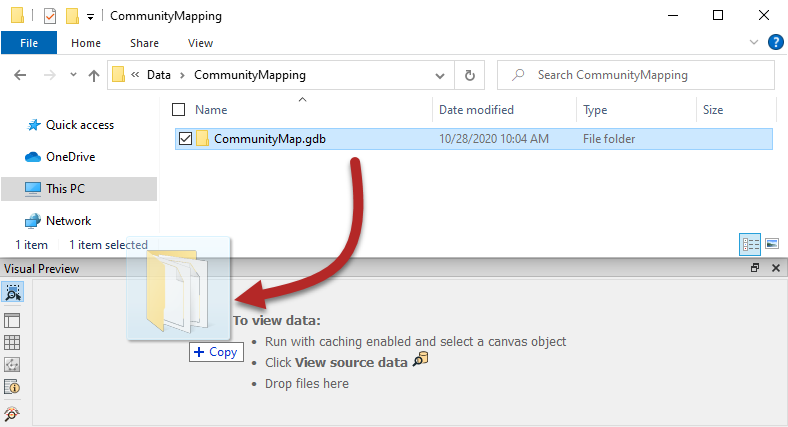Screen dimensions: 788x427
Task: Click the search magnifier icon
Action: tap(518, 75)
